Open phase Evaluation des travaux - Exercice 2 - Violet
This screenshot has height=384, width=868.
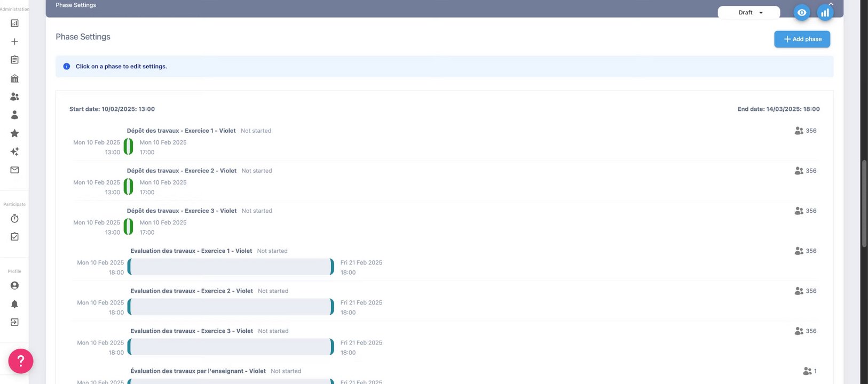point(192,291)
